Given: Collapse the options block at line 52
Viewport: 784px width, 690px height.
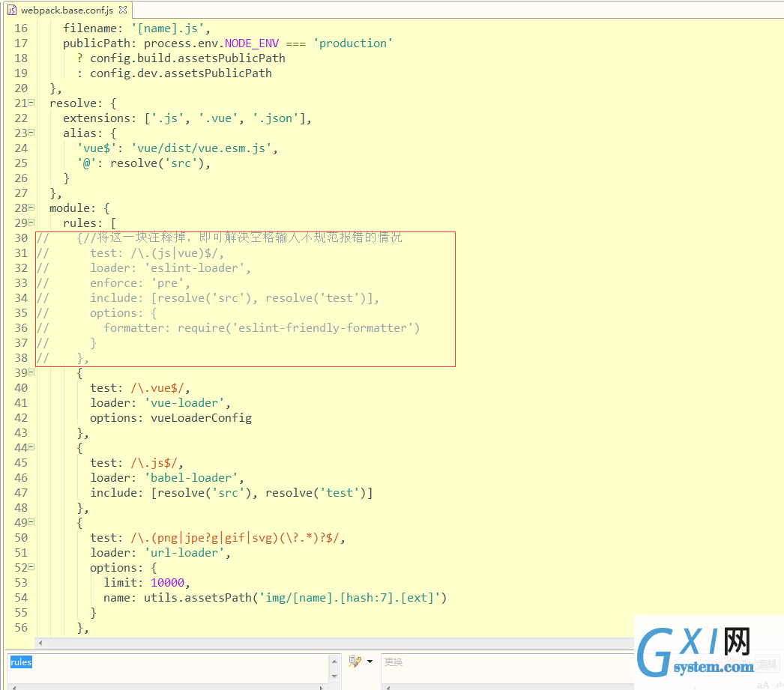Looking at the screenshot, I should [x=31, y=567].
